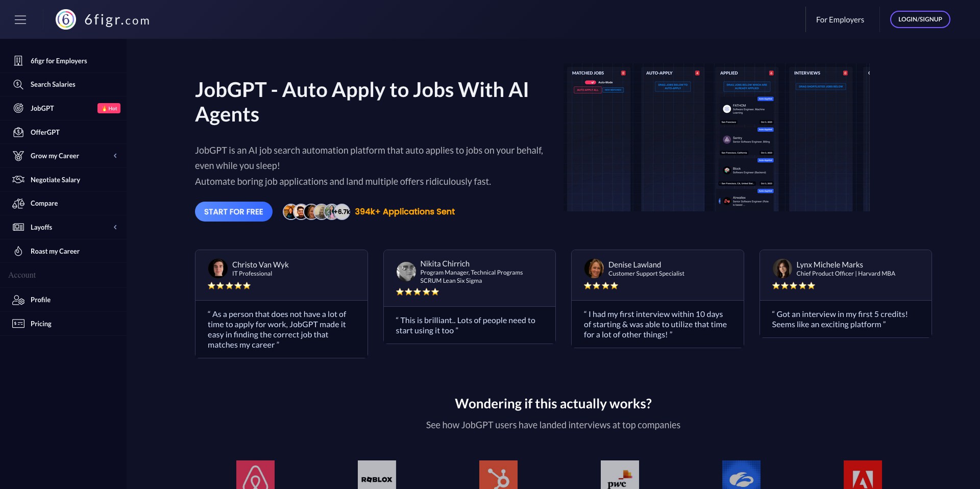
Task: Click the Search Salaries magnifier icon
Action: (x=18, y=84)
